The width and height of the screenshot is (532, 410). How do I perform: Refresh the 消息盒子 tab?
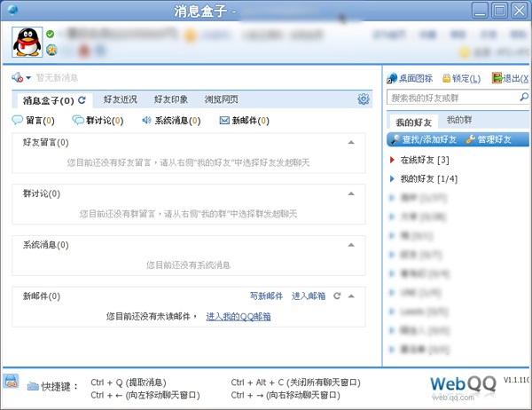[x=82, y=99]
